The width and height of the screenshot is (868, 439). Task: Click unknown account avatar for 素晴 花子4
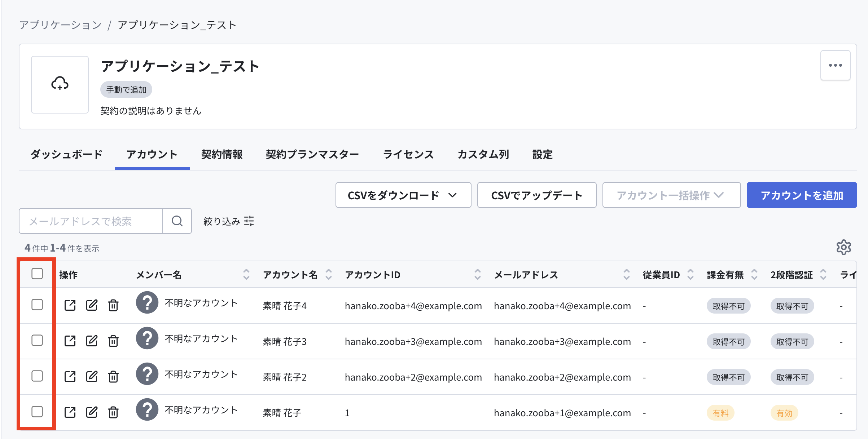[x=147, y=302]
